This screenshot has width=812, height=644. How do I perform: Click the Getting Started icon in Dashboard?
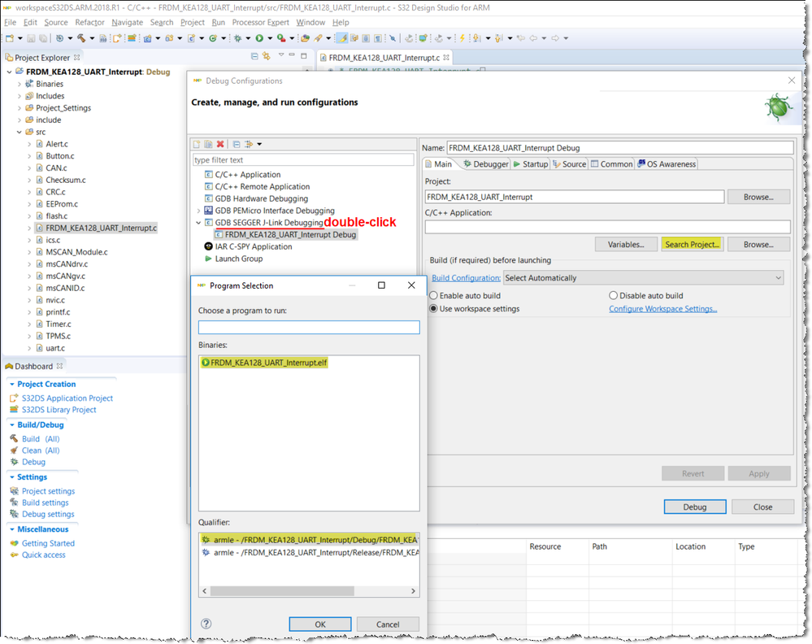click(x=14, y=543)
